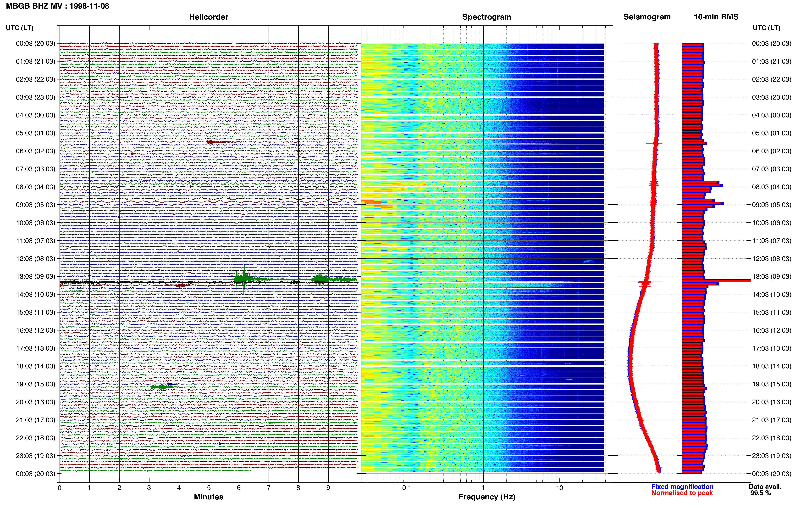The height and width of the screenshot is (508, 812).
Task: Click the 02:03 (22:03) label beside the RMS panel
Action: point(772,79)
